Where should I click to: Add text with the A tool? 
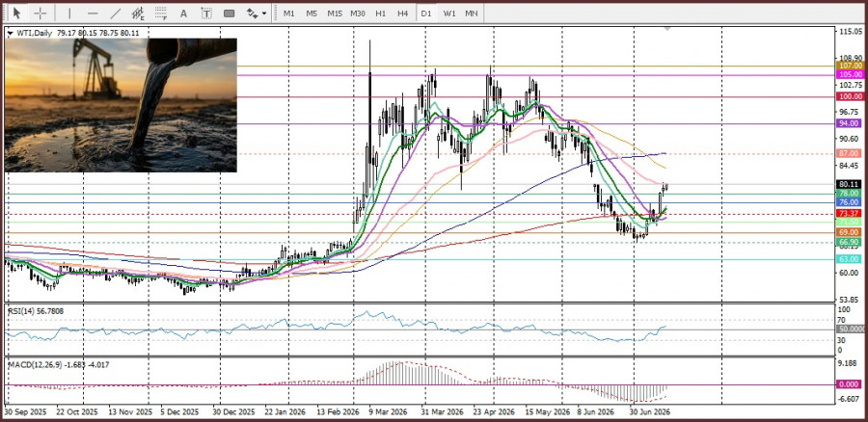click(x=184, y=13)
